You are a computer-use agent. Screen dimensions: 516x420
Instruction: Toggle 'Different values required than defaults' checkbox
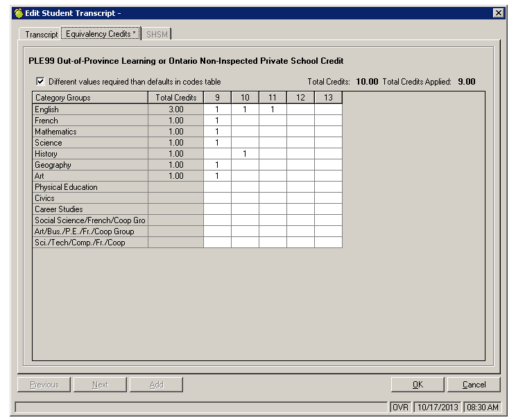pyautogui.click(x=40, y=81)
